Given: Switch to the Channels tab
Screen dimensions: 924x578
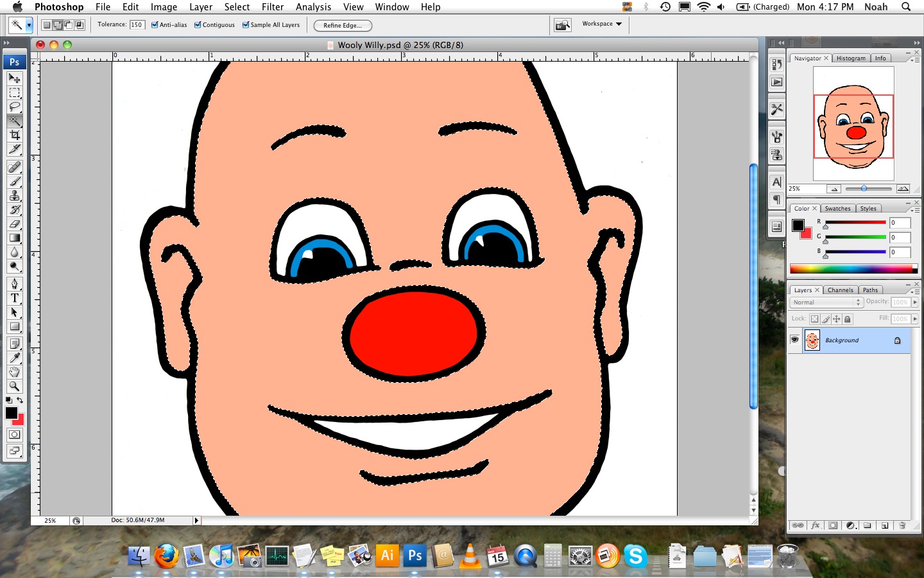Looking at the screenshot, I should [x=840, y=290].
